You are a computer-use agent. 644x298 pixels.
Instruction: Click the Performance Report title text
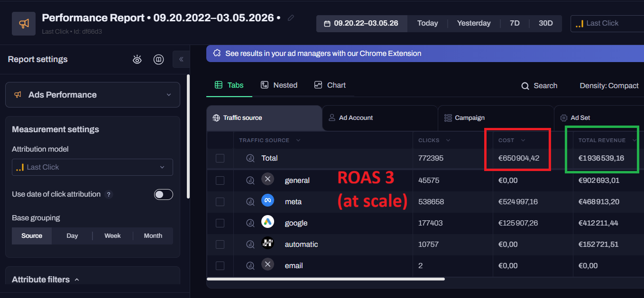point(161,18)
